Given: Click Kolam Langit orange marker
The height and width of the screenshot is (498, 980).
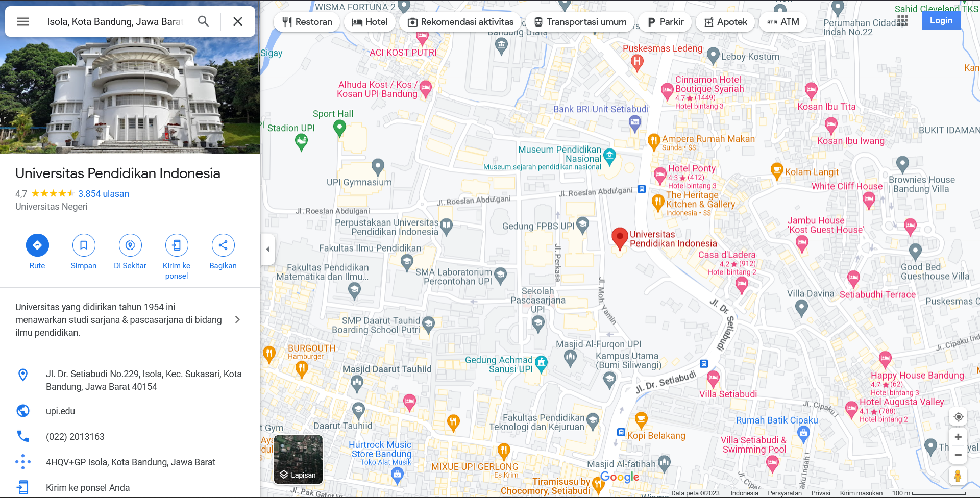Looking at the screenshot, I should pos(776,170).
